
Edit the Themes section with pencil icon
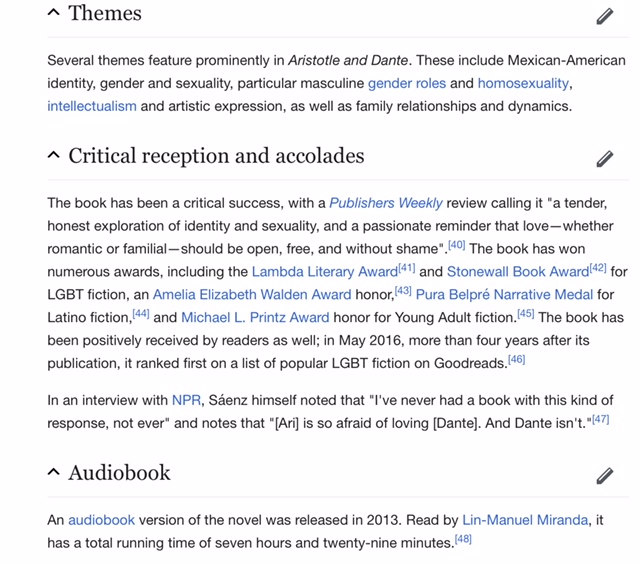click(604, 16)
